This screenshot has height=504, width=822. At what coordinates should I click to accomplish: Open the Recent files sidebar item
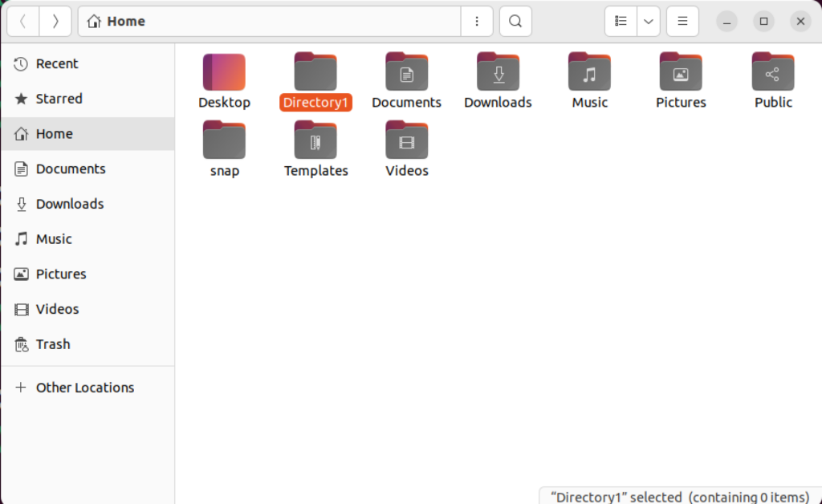(56, 63)
